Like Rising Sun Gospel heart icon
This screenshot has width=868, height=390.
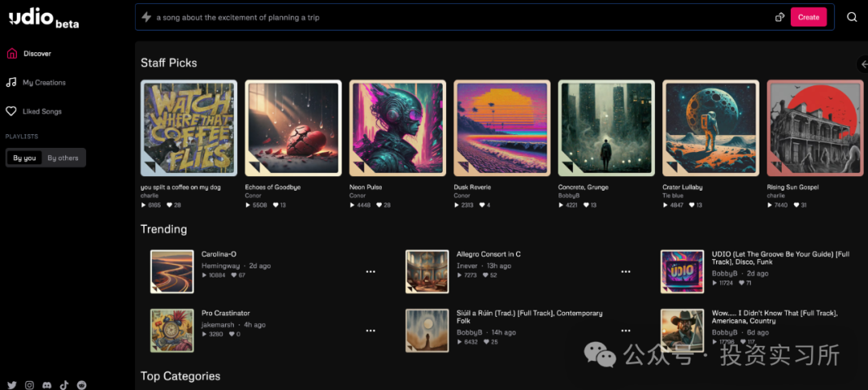798,205
